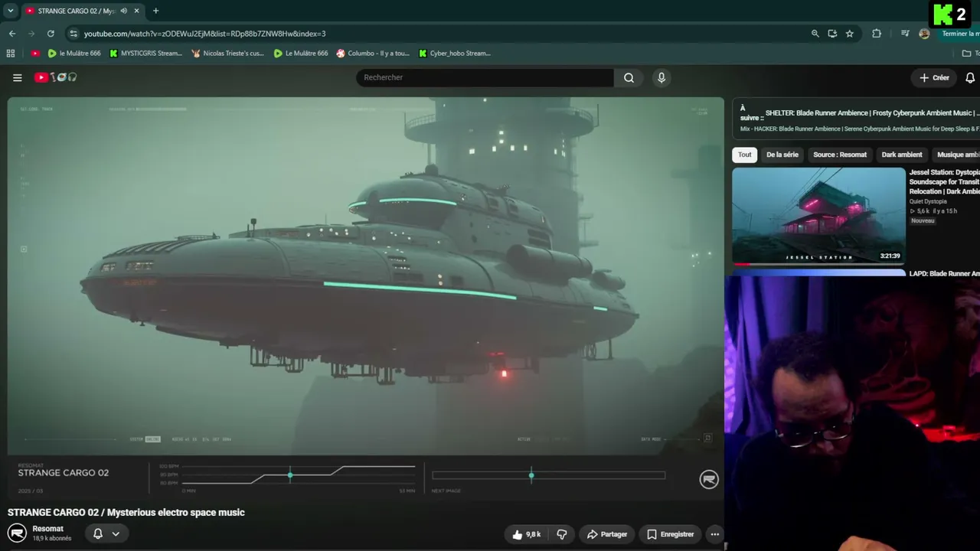Open the Jessel Station video thumbnail
This screenshot has height=551, width=980.
[x=818, y=216]
